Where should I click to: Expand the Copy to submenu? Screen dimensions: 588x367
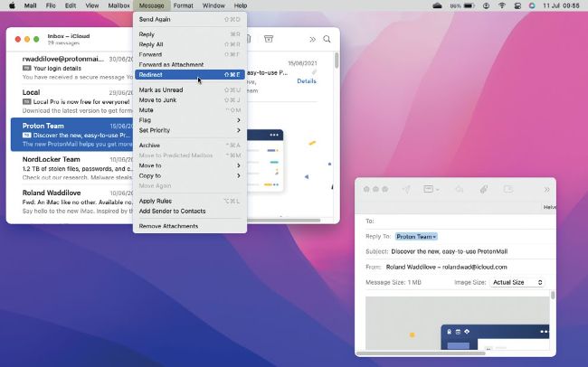click(x=190, y=175)
